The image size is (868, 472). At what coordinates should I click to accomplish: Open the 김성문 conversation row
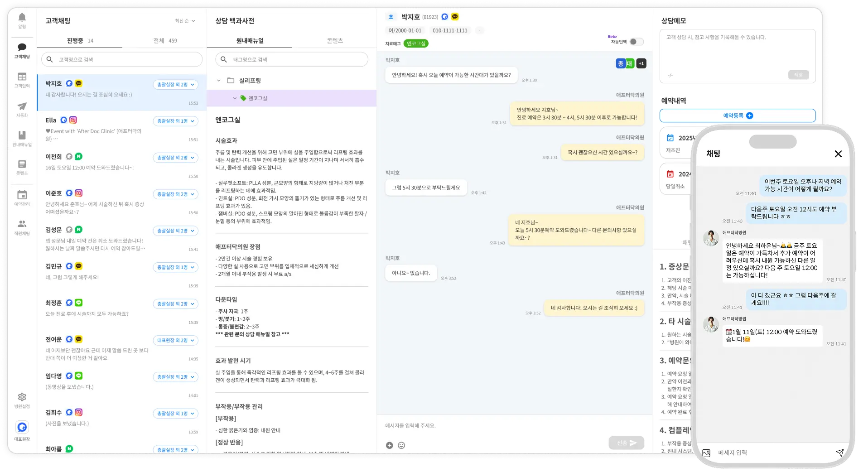tap(121, 239)
